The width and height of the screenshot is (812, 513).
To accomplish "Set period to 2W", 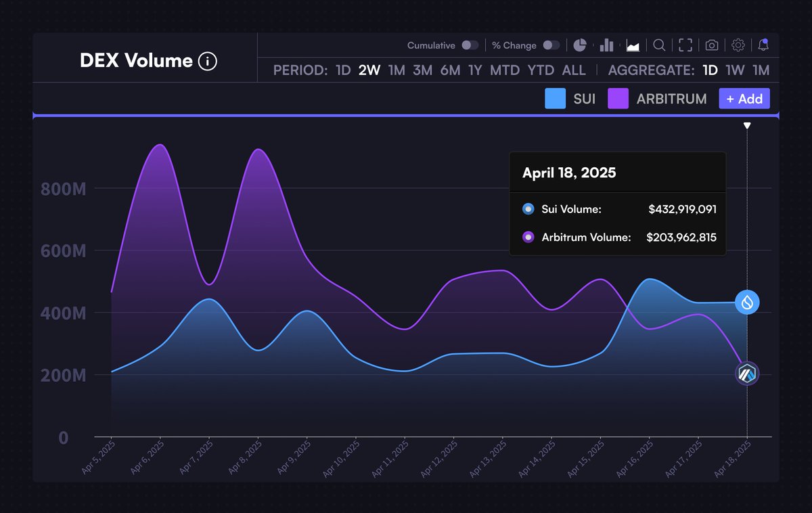I will pyautogui.click(x=369, y=70).
